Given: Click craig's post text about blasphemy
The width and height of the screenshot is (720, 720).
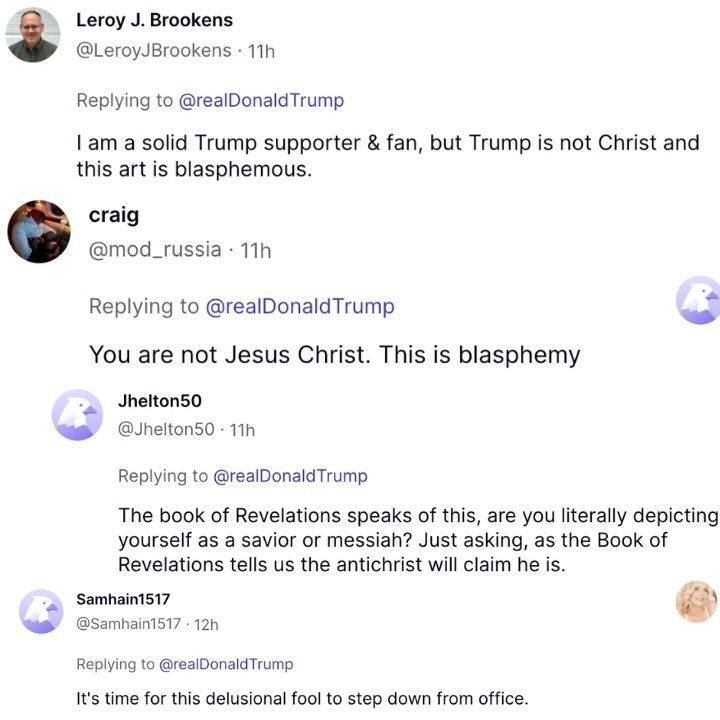Looking at the screenshot, I should 334,354.
